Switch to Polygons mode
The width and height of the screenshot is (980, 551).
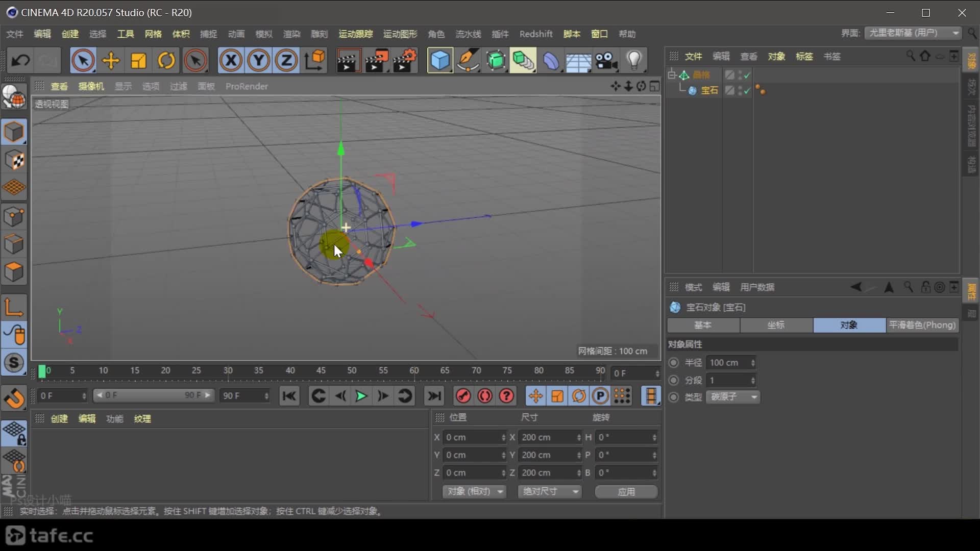tap(14, 272)
